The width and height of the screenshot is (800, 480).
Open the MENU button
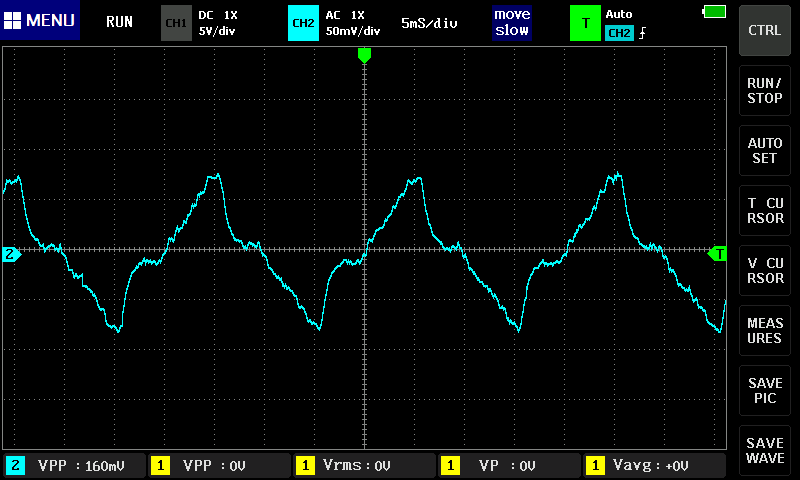[40, 21]
